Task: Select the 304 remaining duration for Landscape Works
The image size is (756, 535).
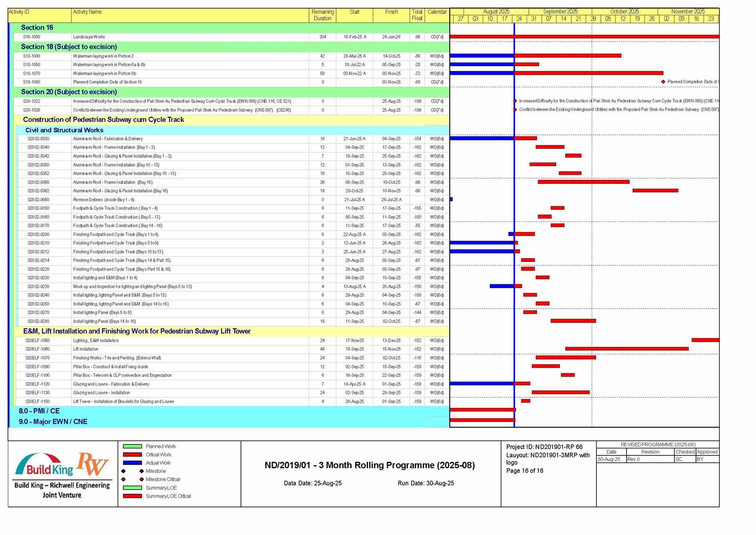Action: (x=322, y=37)
